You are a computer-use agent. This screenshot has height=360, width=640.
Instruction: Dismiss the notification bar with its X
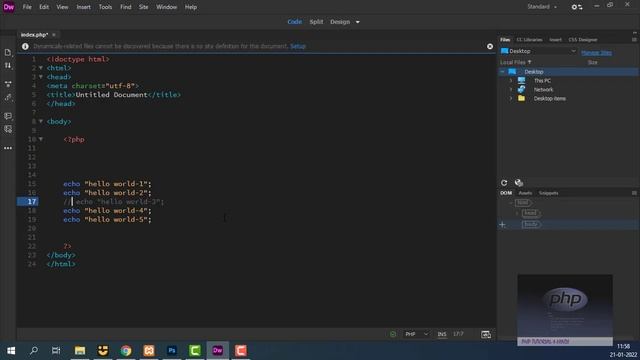[490, 47]
